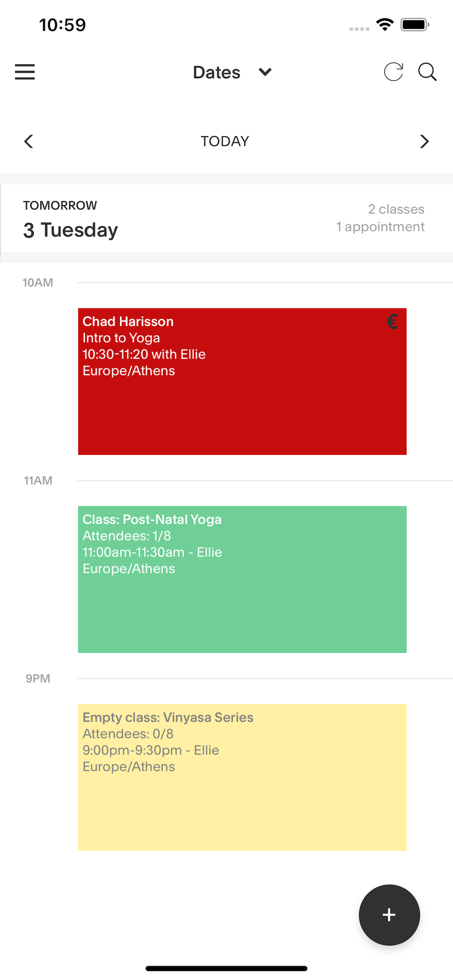Tap the Wi-Fi status icon
The image size is (453, 980).
click(385, 25)
